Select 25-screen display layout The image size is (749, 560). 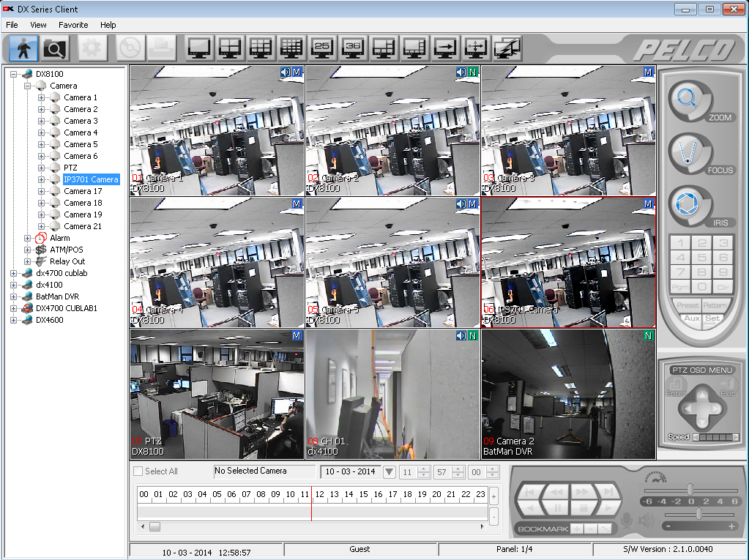tap(322, 48)
